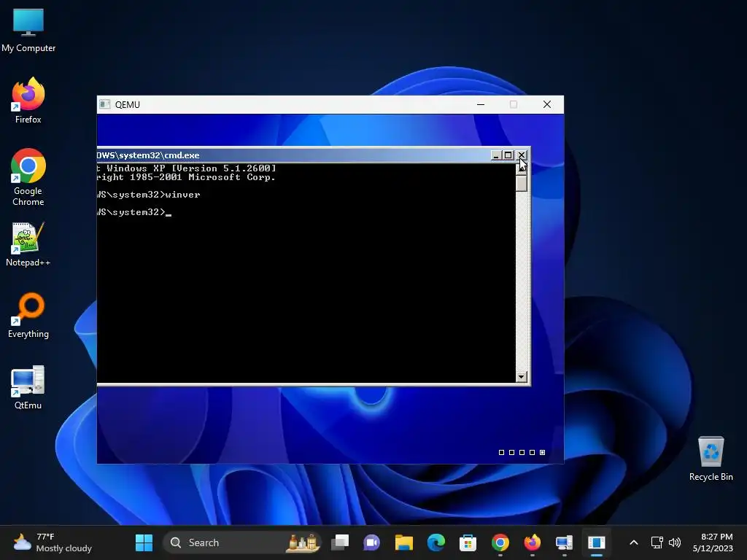Switch to Chrome in the taskbar
Image resolution: width=747 pixels, height=560 pixels.
coord(500,542)
